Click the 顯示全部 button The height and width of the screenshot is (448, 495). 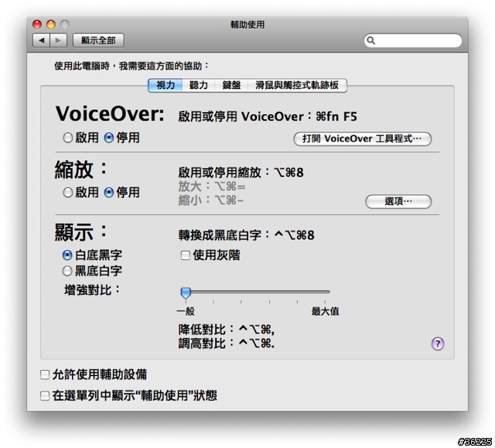tap(98, 40)
